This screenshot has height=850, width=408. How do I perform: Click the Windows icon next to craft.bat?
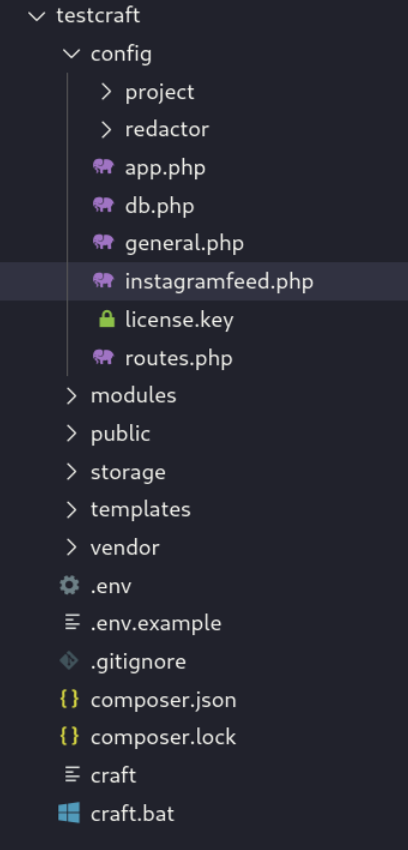pos(69,813)
